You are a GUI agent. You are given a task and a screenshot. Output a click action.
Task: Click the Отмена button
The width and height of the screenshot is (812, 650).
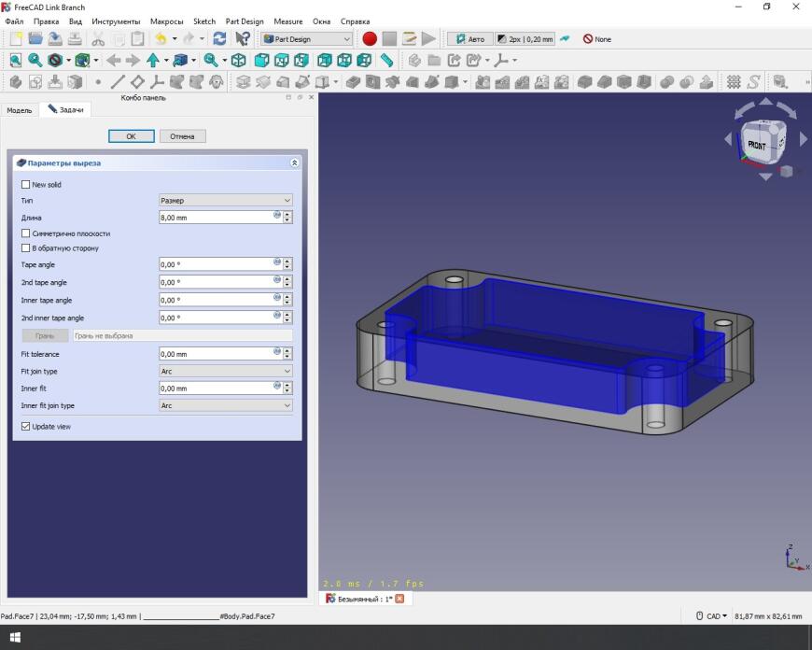pyautogui.click(x=183, y=136)
